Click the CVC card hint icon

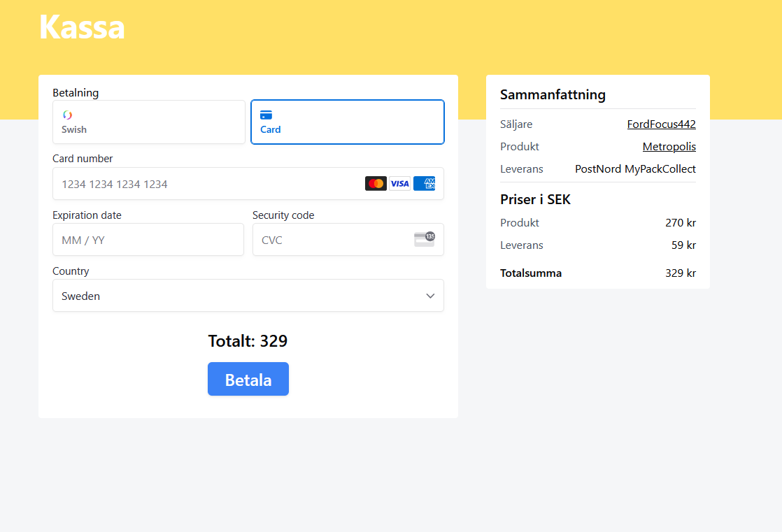point(424,239)
